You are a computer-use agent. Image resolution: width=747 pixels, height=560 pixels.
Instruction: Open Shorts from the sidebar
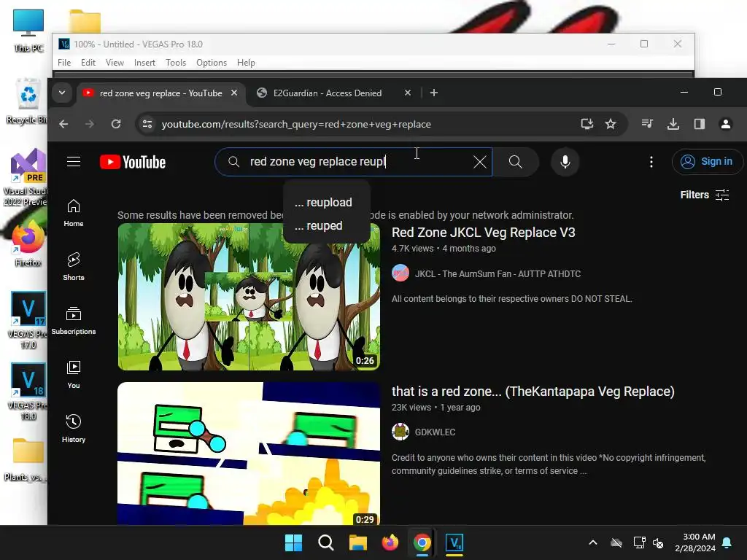pyautogui.click(x=74, y=267)
